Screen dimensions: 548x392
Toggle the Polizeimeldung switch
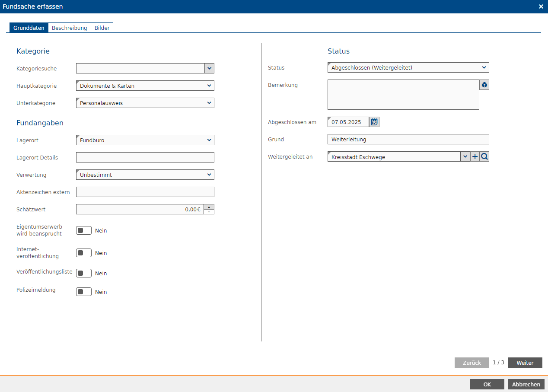[x=84, y=292]
